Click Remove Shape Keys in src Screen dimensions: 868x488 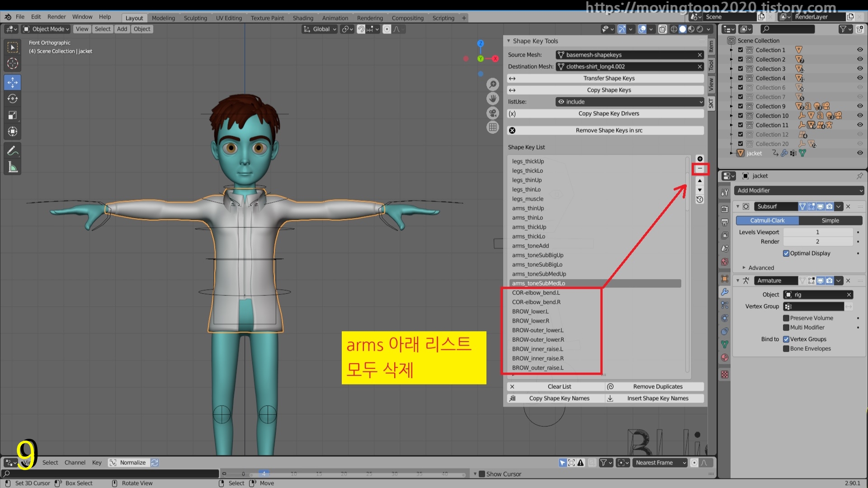[x=605, y=131]
